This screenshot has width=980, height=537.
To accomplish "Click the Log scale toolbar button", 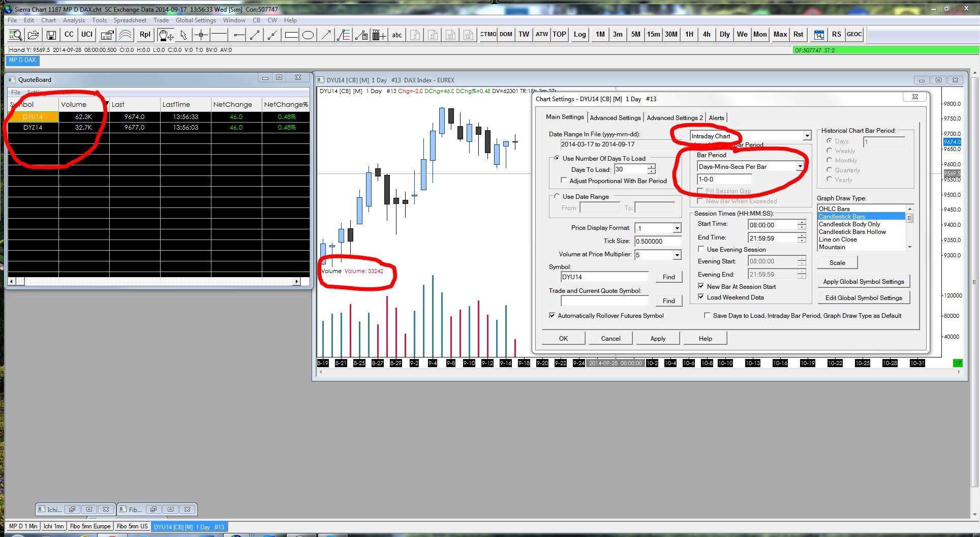I will [x=579, y=35].
